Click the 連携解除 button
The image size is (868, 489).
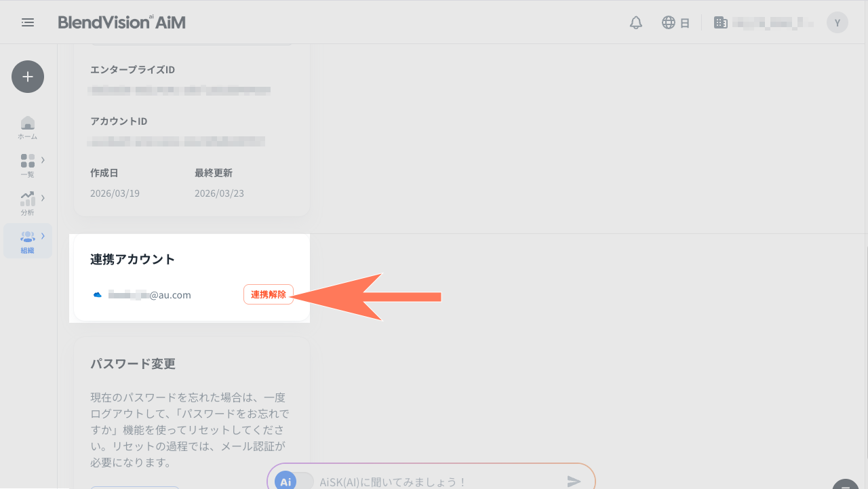coord(269,294)
